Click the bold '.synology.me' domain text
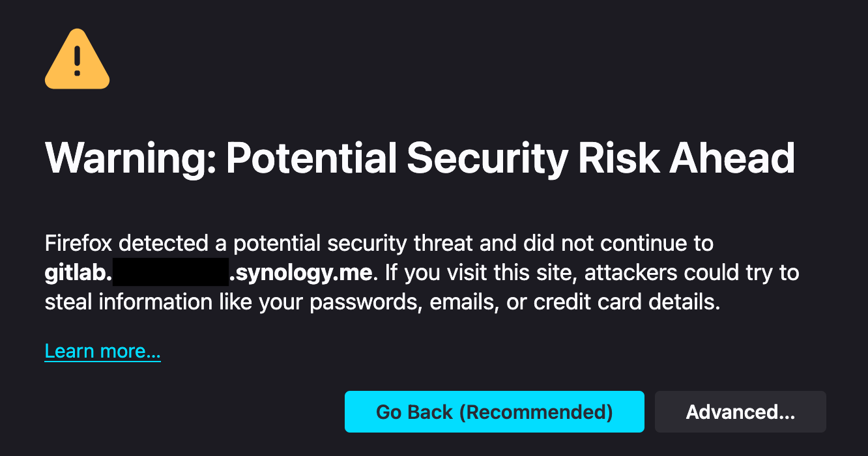868x456 pixels. (x=300, y=273)
